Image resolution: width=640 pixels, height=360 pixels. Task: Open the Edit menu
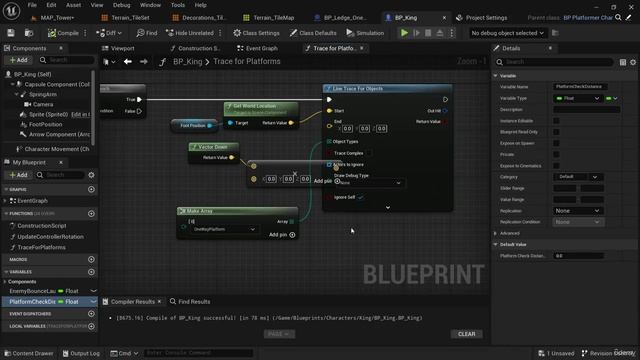pyautogui.click(x=51, y=5)
